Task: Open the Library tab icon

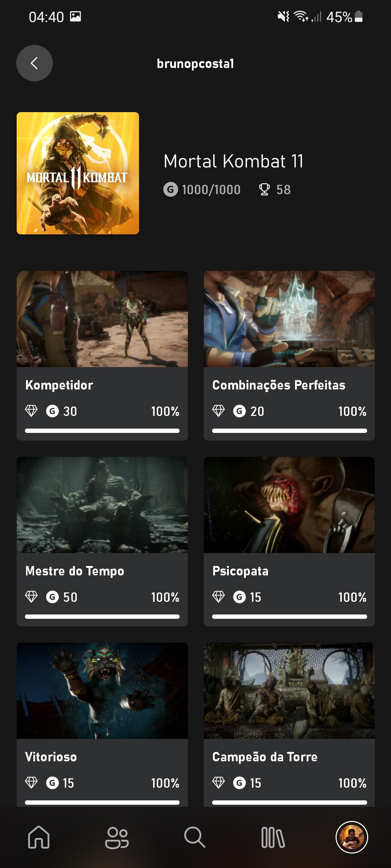Action: pos(273,837)
